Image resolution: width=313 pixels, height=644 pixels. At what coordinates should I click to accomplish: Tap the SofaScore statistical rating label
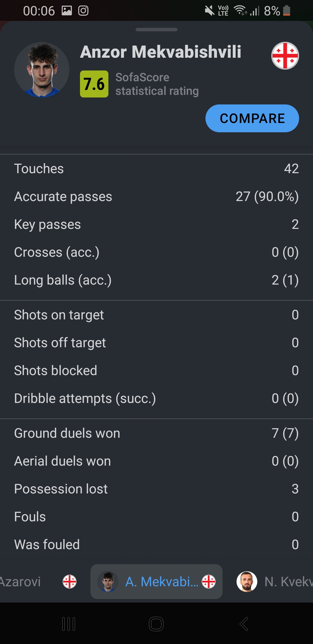[x=157, y=84]
